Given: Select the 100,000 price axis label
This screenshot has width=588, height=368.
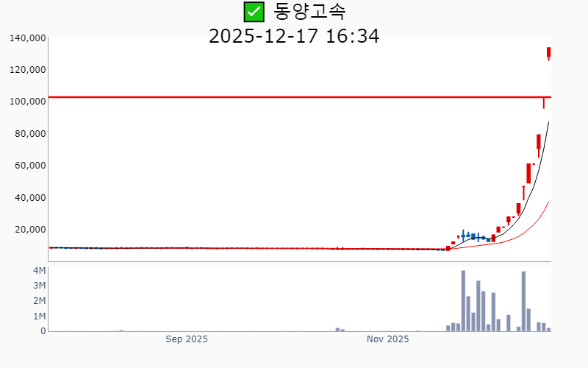Looking at the screenshot, I should (29, 102).
